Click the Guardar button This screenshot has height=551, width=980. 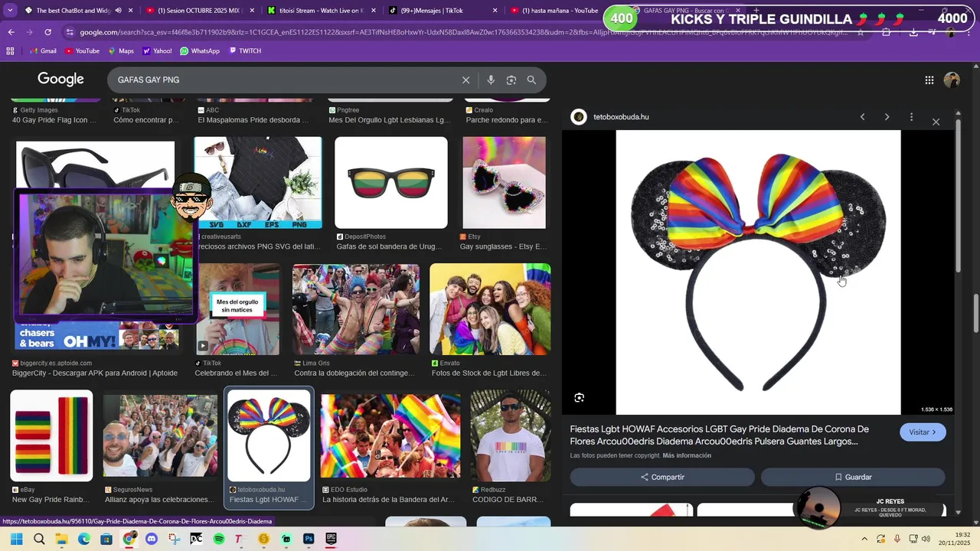(853, 477)
